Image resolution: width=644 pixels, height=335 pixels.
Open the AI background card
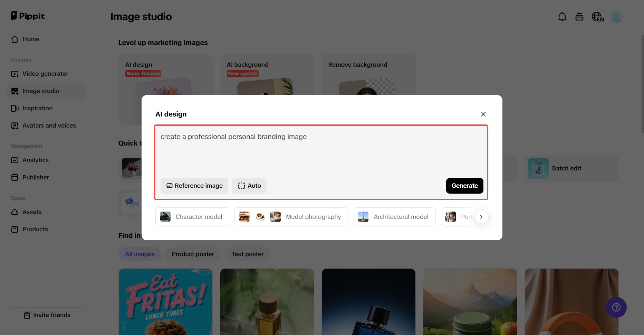pyautogui.click(x=267, y=74)
